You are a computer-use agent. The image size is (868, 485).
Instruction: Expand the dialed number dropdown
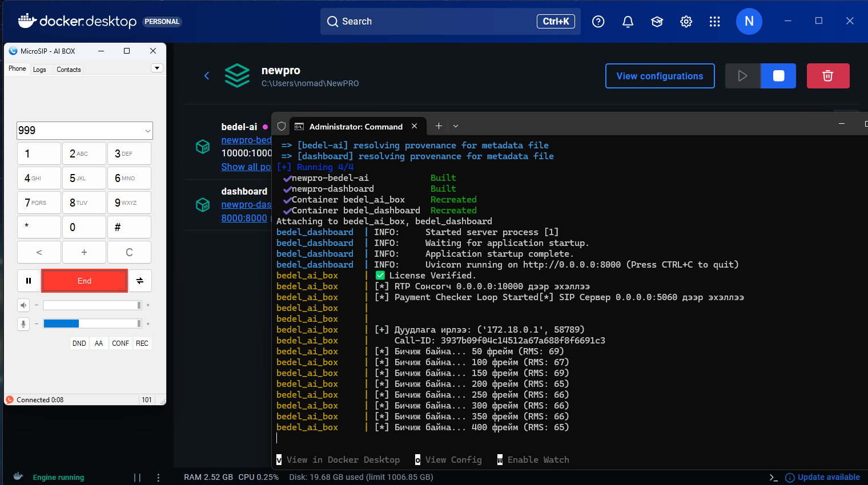[x=148, y=131]
